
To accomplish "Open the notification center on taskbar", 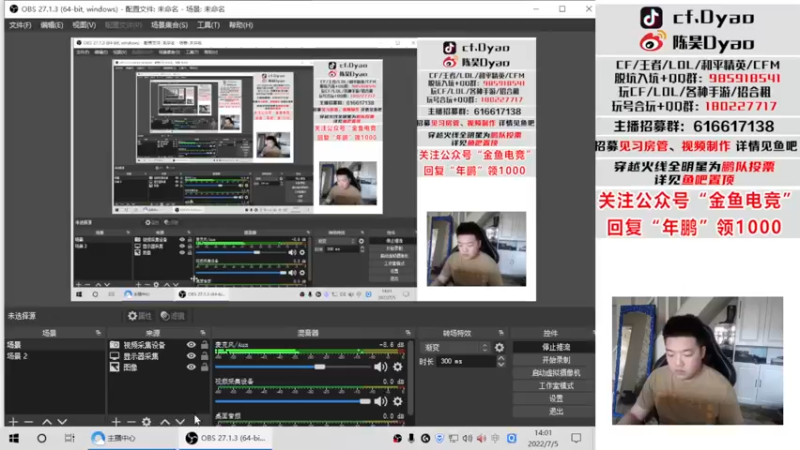I will pyautogui.click(x=576, y=438).
